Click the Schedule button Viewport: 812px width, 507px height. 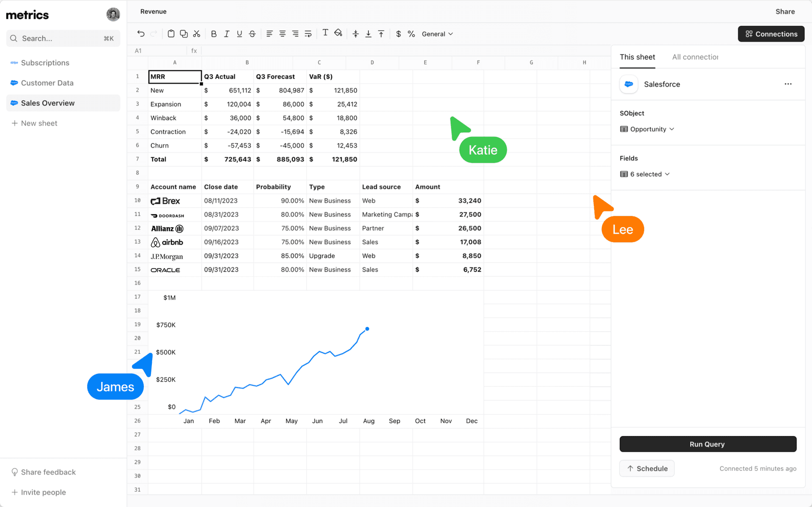pyautogui.click(x=647, y=468)
